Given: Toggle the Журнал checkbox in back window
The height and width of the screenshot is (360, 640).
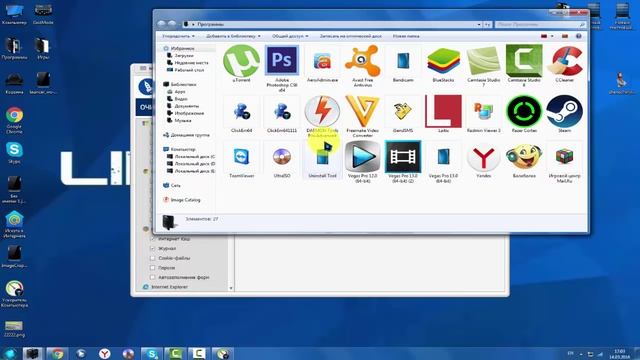Looking at the screenshot, I should point(153,248).
